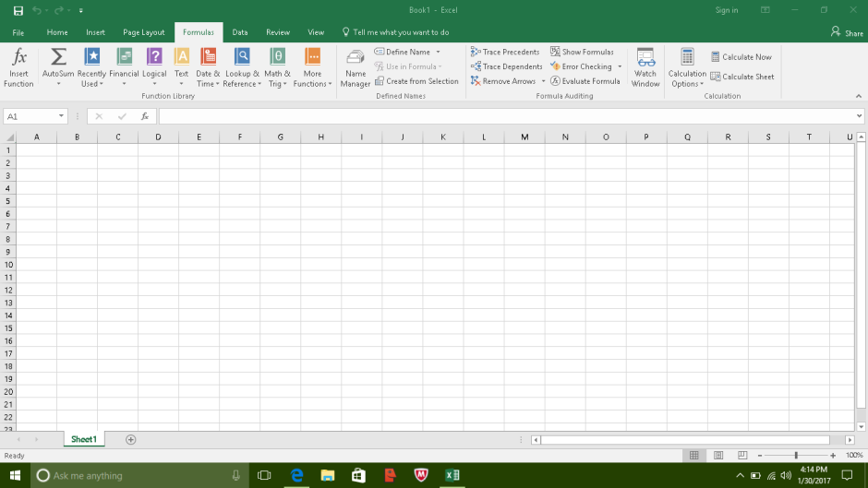Open Lookup & Reference functions

tap(242, 67)
